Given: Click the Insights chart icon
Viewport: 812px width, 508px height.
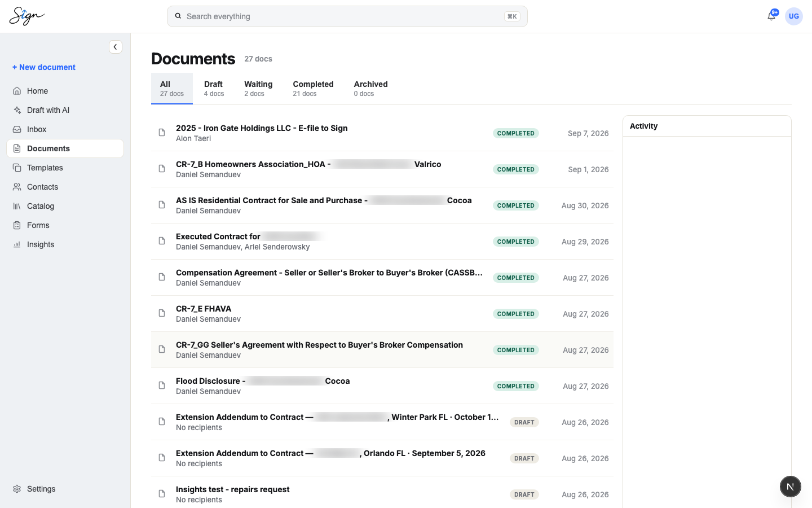Looking at the screenshot, I should click(17, 244).
